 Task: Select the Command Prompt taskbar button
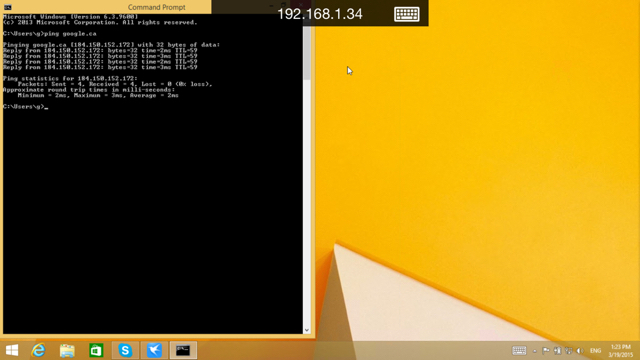tap(183, 350)
